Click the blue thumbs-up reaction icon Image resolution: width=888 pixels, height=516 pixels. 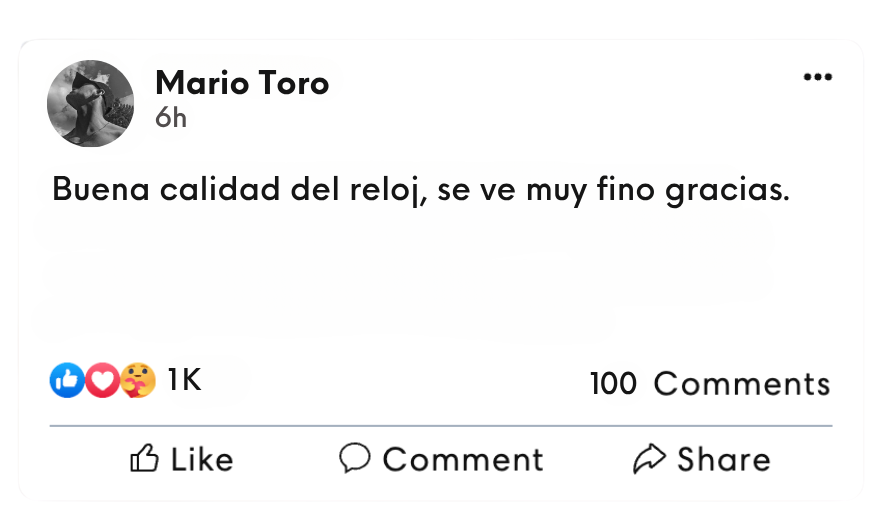(x=66, y=380)
